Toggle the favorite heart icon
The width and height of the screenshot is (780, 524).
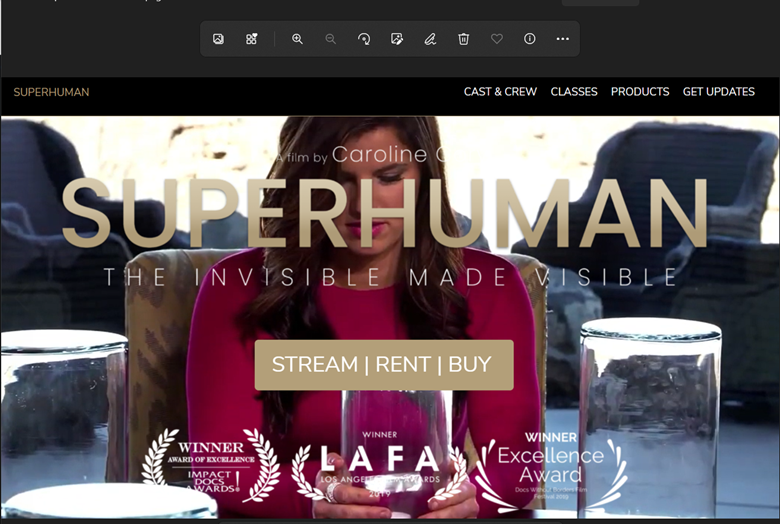click(x=497, y=39)
